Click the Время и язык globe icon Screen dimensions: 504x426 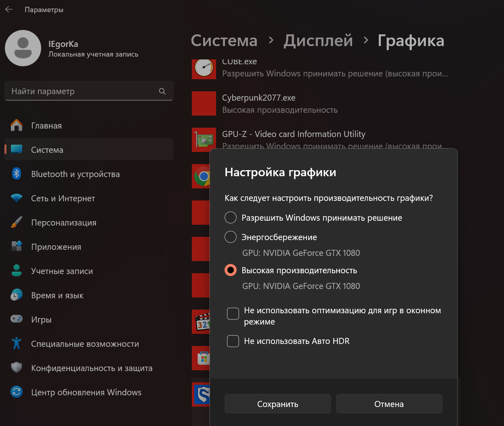[x=17, y=295]
